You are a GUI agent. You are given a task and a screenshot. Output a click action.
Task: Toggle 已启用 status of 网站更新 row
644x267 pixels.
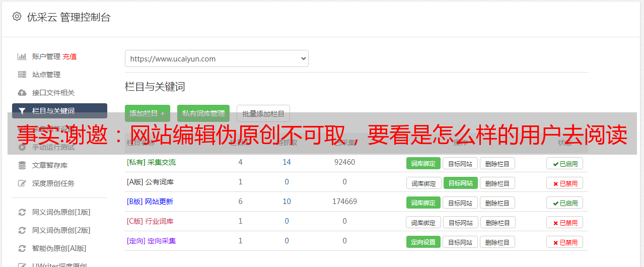pos(565,203)
